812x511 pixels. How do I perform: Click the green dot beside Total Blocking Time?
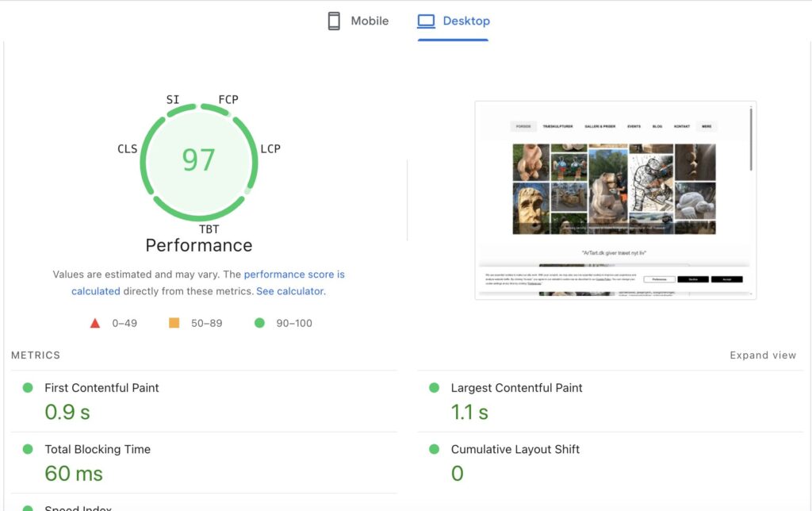point(28,449)
